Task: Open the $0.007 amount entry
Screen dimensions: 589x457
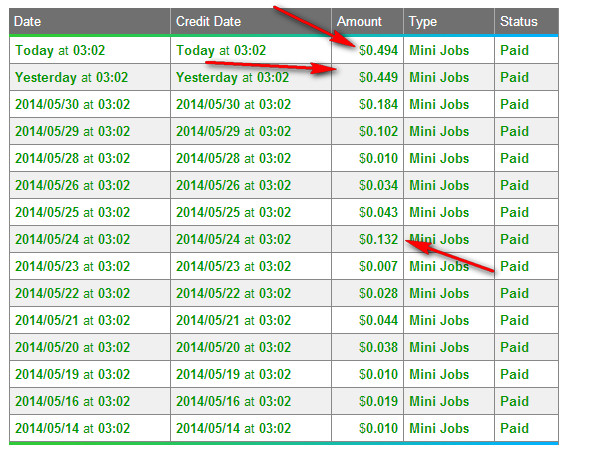Action: click(x=378, y=266)
